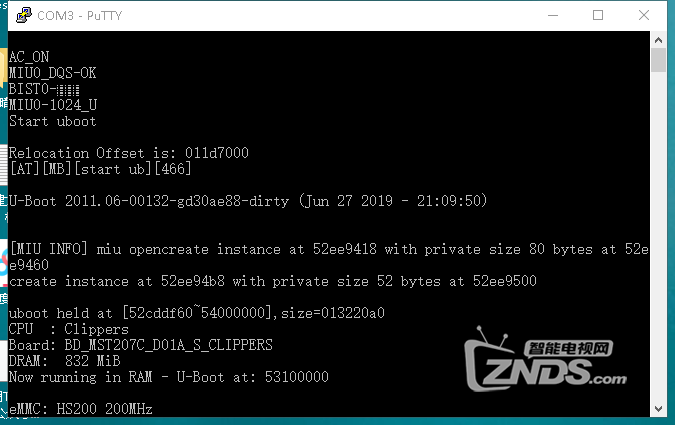Screen dimensions: 675x425
Task: Close the COM3 PuTTY window
Action: point(644,16)
